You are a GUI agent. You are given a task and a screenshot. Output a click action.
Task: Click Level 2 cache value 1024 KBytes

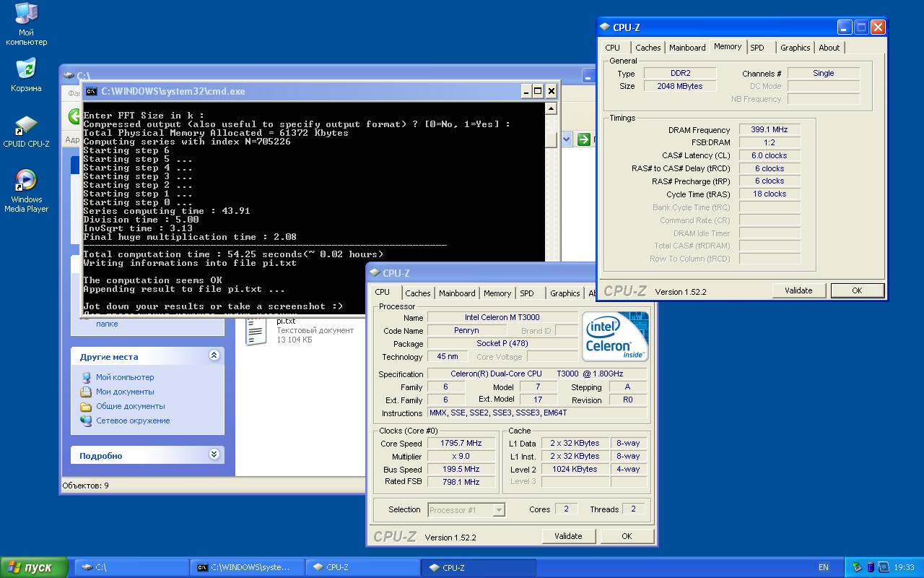(575, 470)
